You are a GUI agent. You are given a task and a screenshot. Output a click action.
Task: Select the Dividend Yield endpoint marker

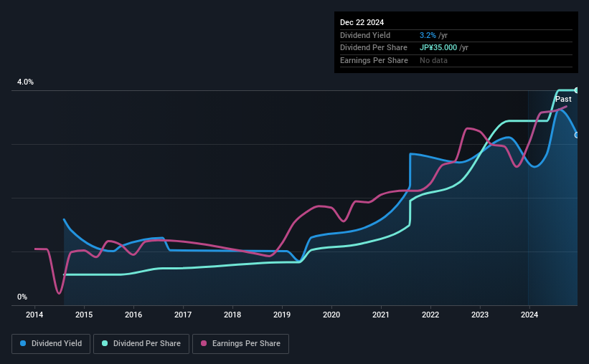tap(577, 135)
